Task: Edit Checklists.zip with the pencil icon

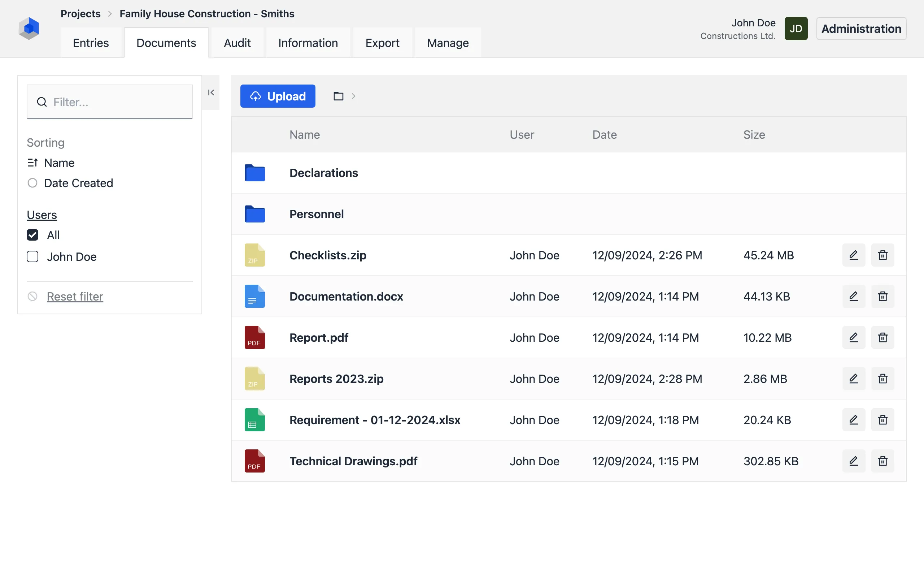Action: [854, 255]
